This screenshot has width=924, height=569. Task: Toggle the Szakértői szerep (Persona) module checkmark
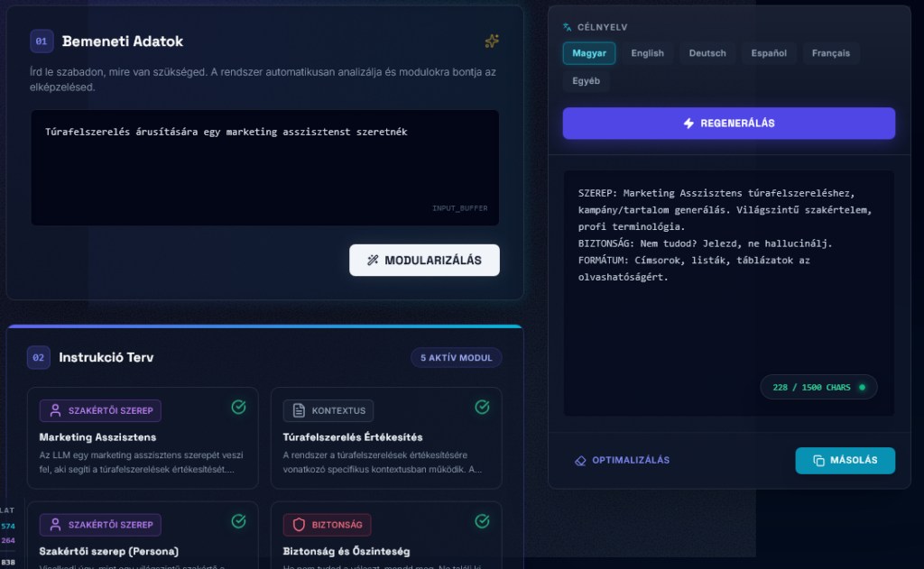coord(238,521)
